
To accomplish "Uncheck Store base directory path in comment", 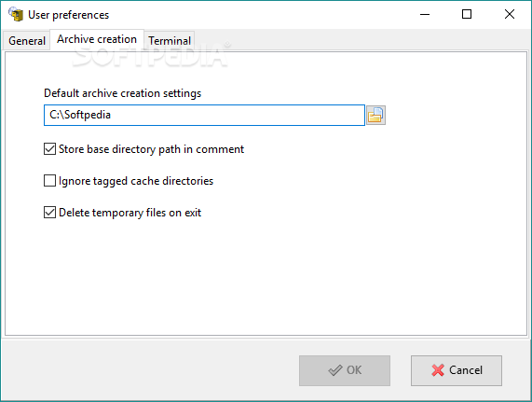I will tap(50, 149).
